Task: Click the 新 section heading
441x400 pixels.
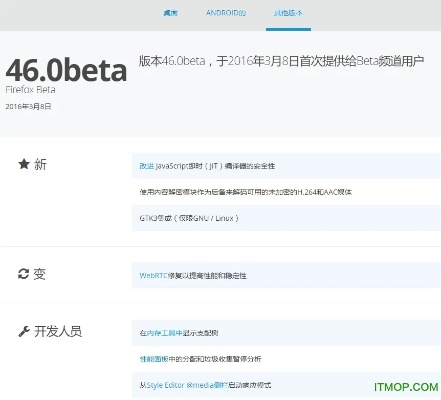Action: (x=40, y=164)
